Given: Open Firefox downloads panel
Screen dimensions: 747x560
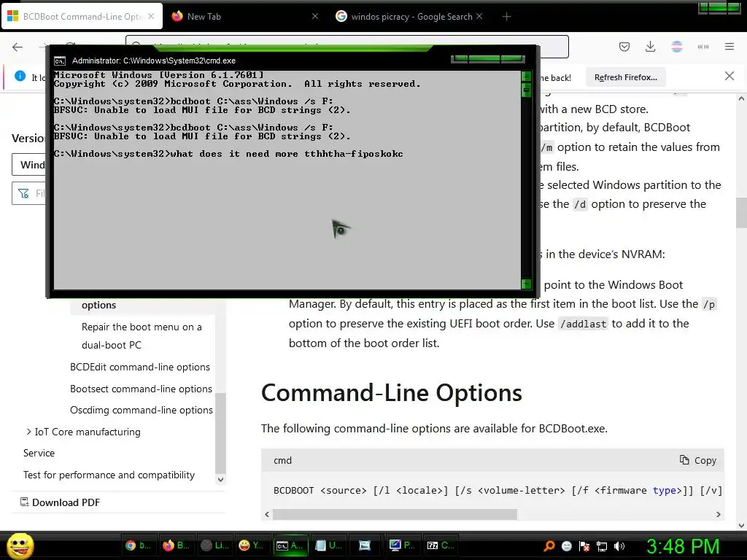Looking at the screenshot, I should click(x=650, y=47).
